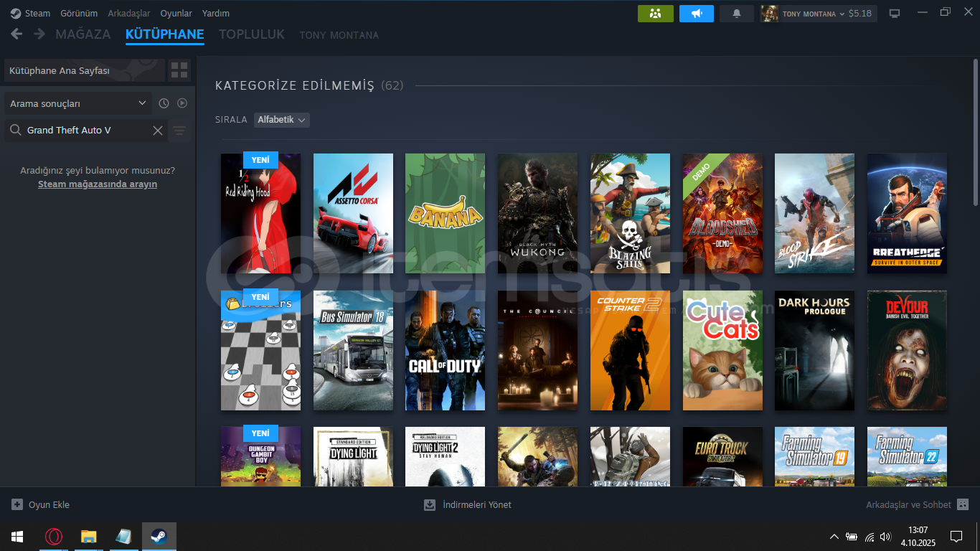Toggle the collections grid view icon

[x=179, y=70]
